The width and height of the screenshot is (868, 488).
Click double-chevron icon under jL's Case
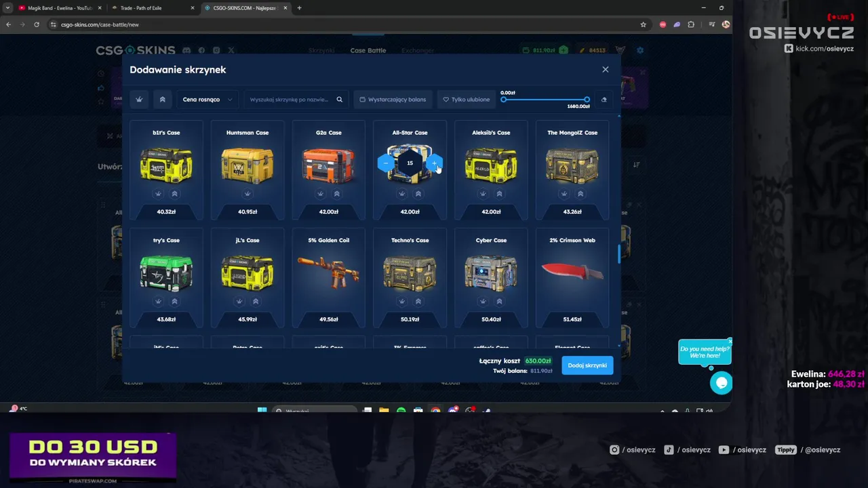coord(256,302)
